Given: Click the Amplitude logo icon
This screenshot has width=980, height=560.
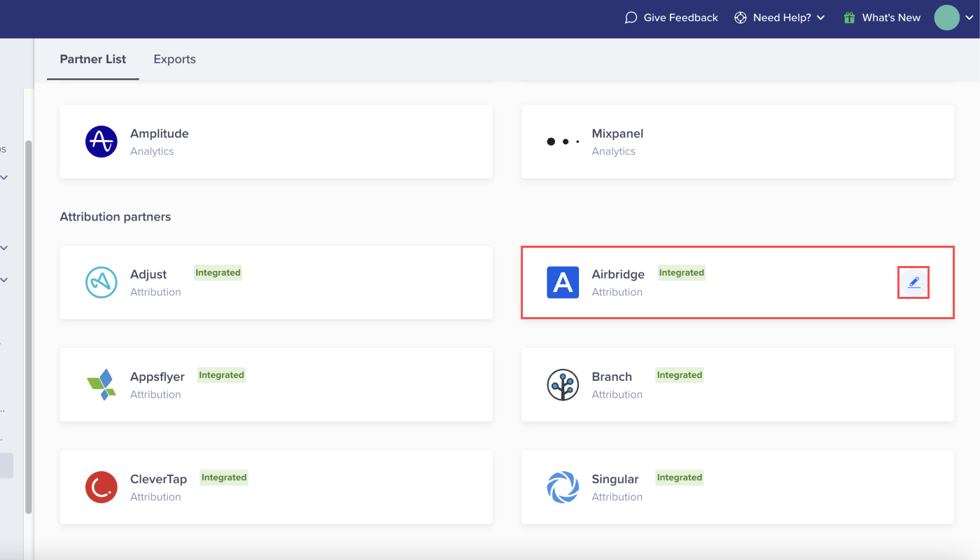Looking at the screenshot, I should (x=101, y=141).
